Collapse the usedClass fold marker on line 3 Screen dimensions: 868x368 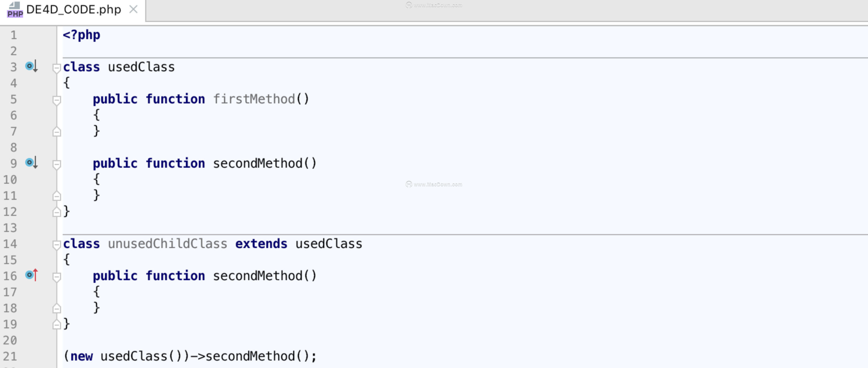[57, 68]
